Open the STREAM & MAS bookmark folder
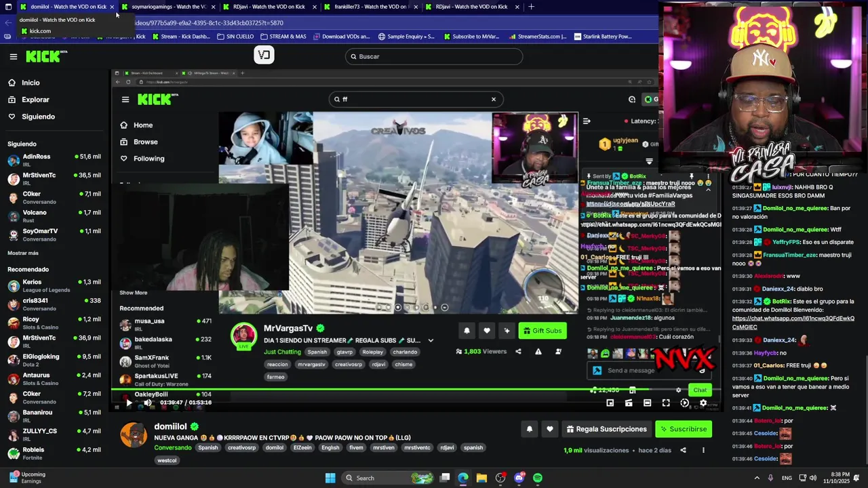The image size is (868, 488). tap(283, 37)
